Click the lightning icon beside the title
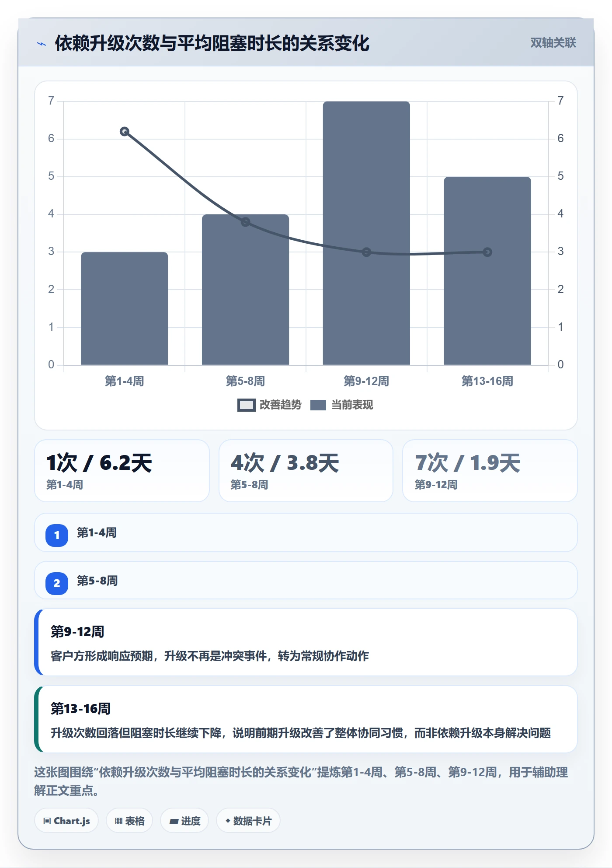This screenshot has width=612, height=868. click(x=42, y=44)
